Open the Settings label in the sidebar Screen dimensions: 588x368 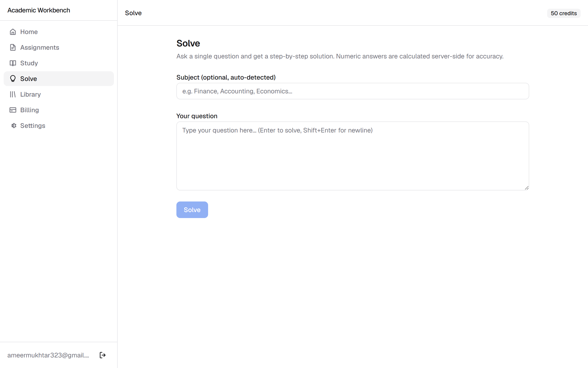click(x=33, y=126)
